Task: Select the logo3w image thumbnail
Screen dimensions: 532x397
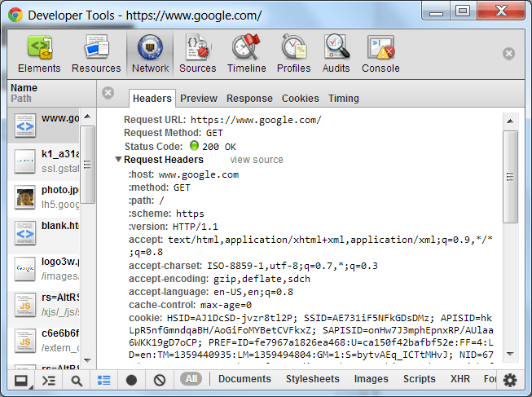Action: (x=25, y=269)
